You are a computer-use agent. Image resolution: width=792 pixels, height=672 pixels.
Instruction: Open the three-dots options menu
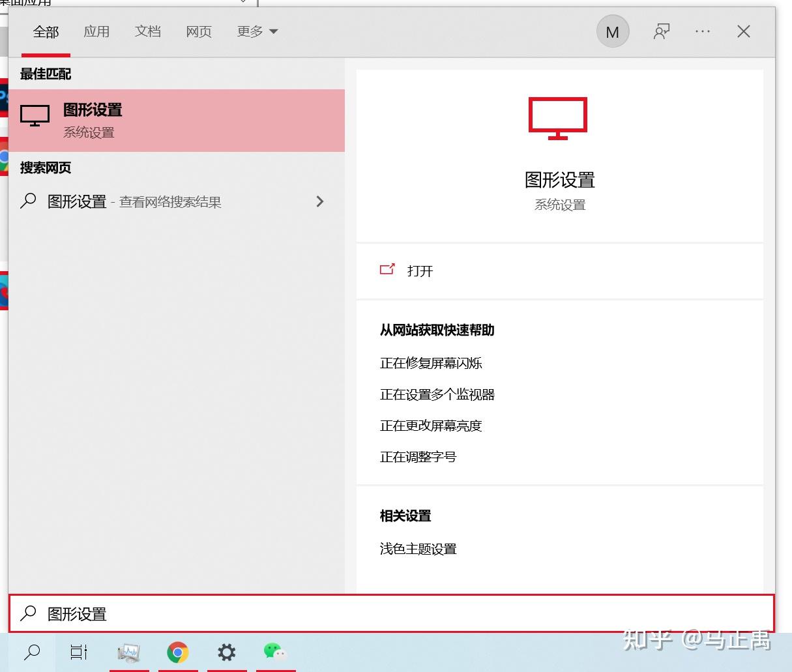pos(703,31)
